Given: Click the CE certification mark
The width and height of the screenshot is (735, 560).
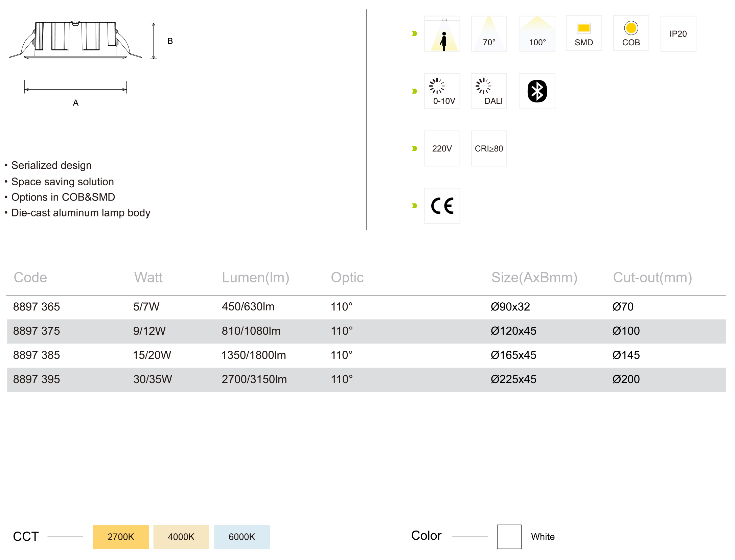Looking at the screenshot, I should (x=442, y=206).
